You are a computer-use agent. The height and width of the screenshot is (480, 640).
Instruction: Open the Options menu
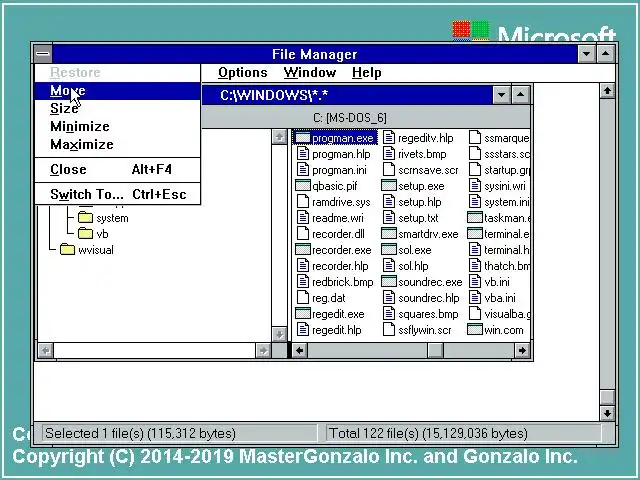click(242, 73)
